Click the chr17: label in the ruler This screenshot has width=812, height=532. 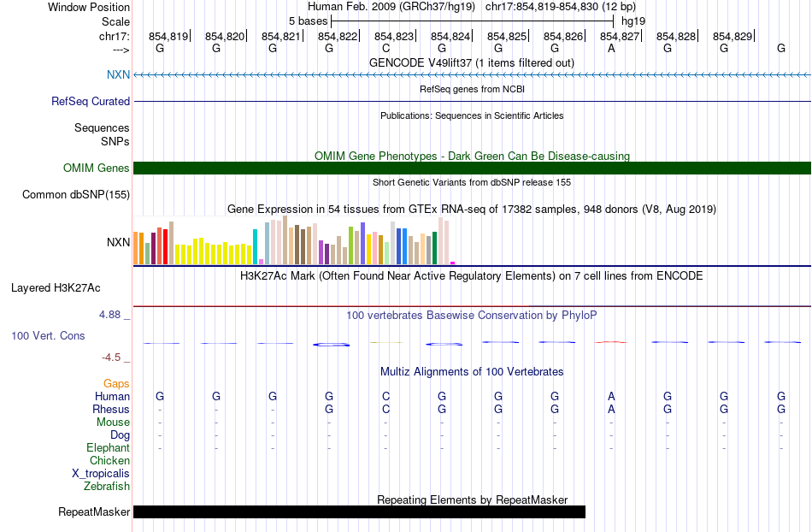pos(114,36)
